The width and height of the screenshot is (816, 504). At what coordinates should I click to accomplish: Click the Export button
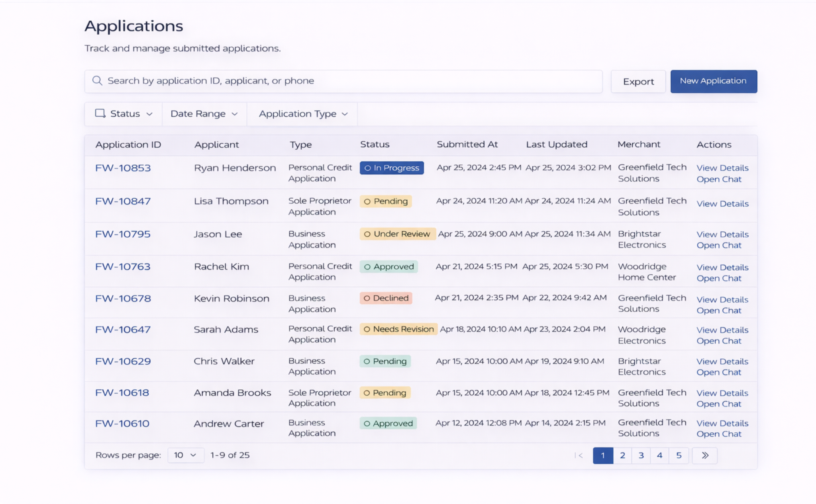pyautogui.click(x=638, y=81)
